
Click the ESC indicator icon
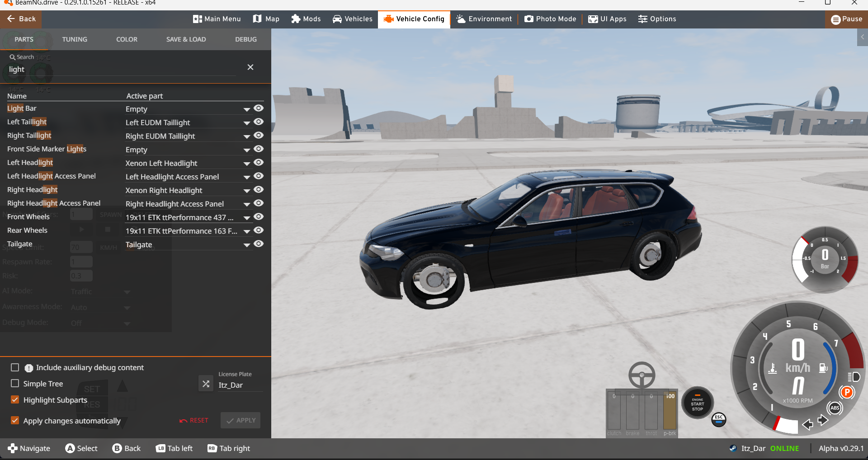(719, 419)
